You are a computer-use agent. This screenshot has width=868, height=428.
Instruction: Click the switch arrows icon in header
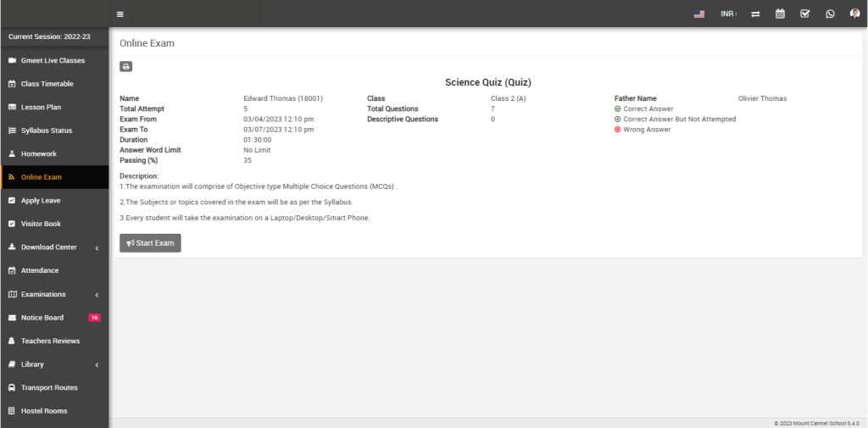755,14
